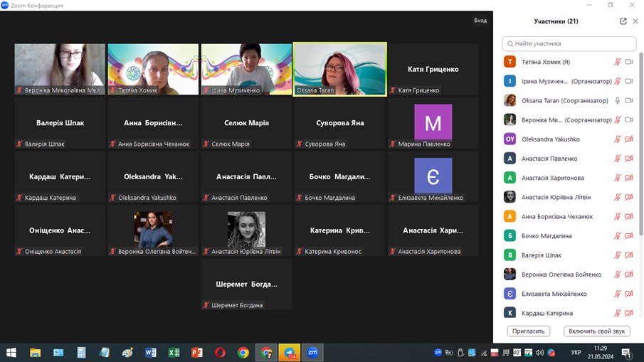The height and width of the screenshot is (362, 644).
Task: Click "Вход" at top of video area
Action: (x=480, y=21)
